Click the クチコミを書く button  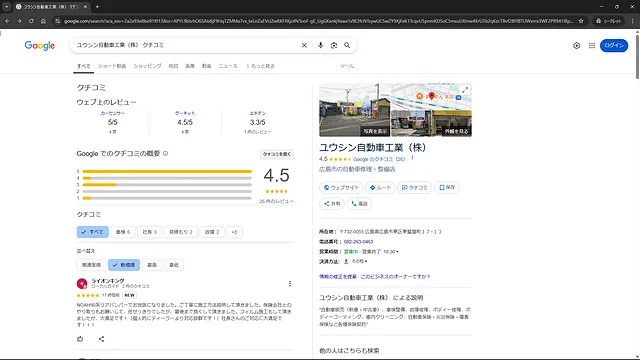[x=277, y=154]
